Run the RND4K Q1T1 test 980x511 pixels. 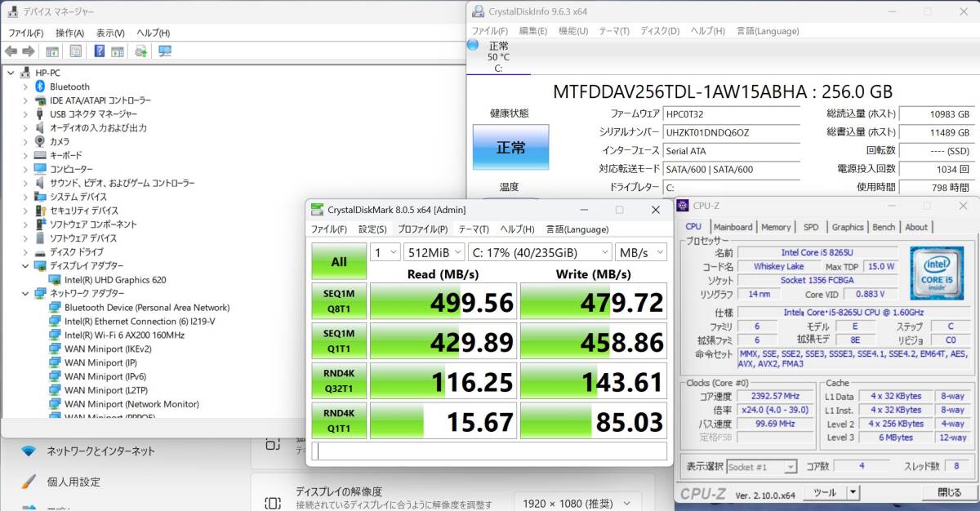[339, 421]
